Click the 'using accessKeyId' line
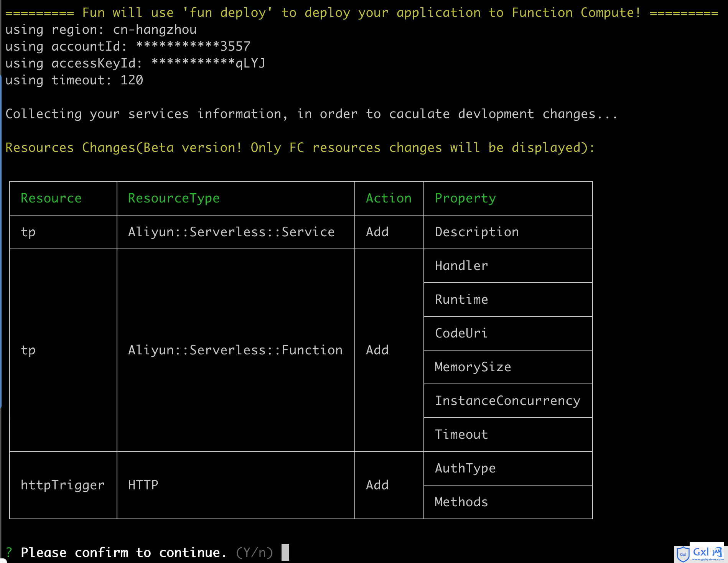 point(135,63)
